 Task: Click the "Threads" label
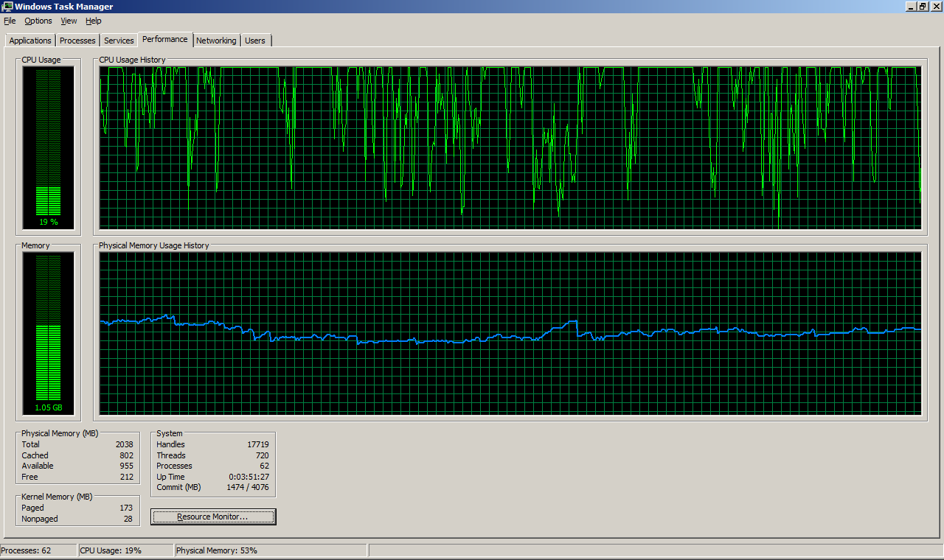[171, 455]
